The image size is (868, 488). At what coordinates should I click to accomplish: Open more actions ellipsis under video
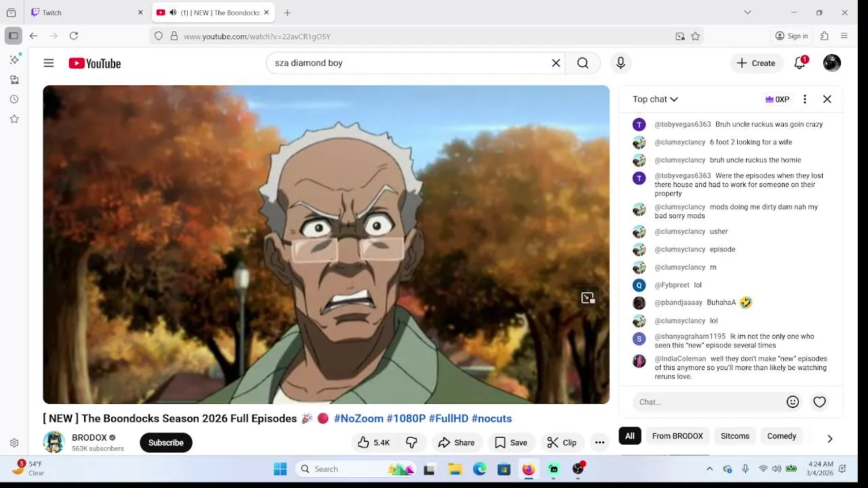(599, 443)
